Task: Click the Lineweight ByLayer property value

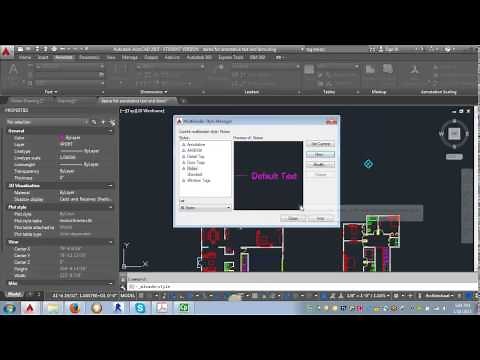Action: tap(80, 164)
